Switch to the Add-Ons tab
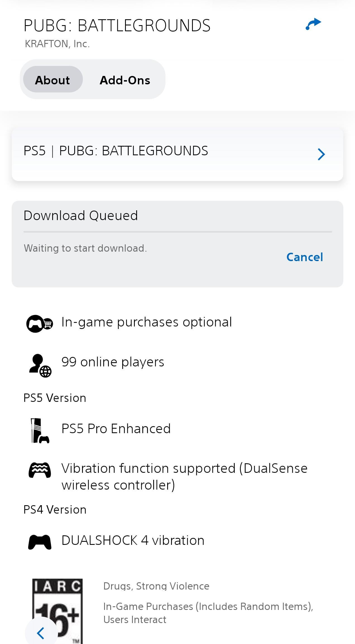Viewport: 355px width, 644px height. pyautogui.click(x=125, y=80)
